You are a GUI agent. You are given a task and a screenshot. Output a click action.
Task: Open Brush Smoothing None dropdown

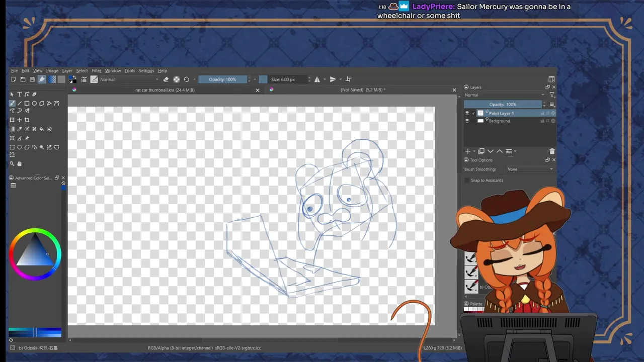530,169
